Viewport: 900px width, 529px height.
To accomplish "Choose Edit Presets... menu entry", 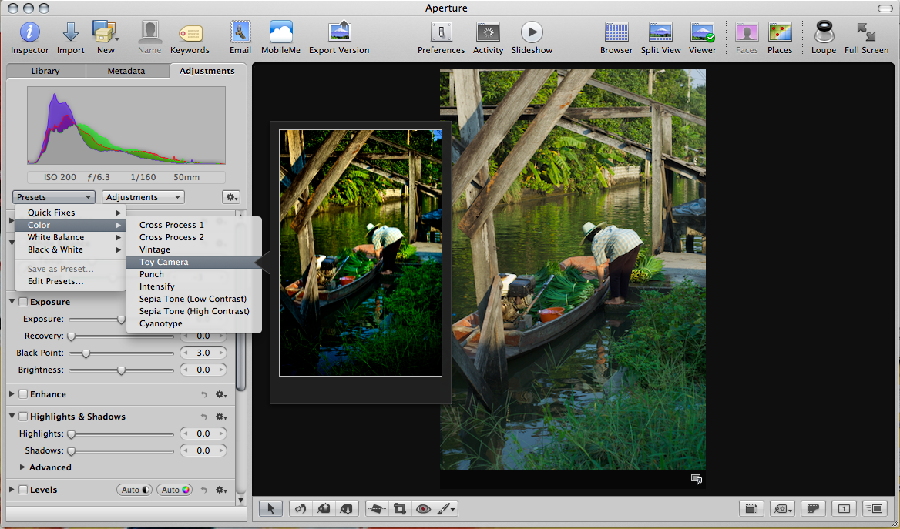I will pos(70,281).
